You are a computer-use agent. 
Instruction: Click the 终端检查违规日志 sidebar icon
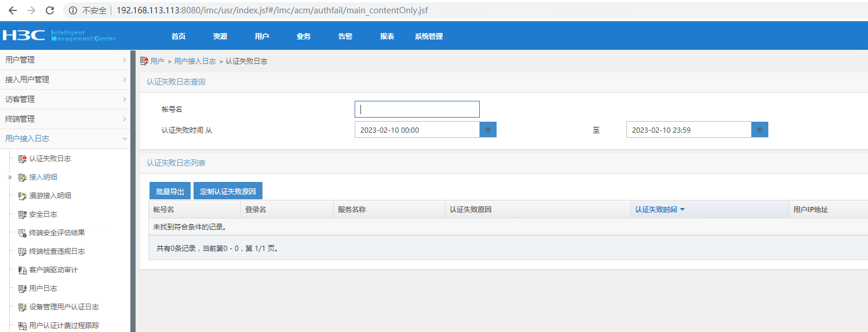[23, 251]
